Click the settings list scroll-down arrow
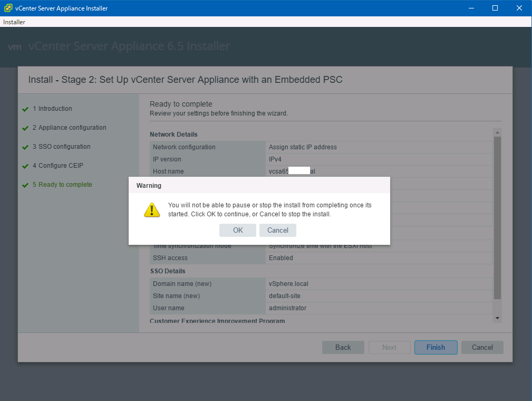The width and height of the screenshot is (532, 401). tap(497, 318)
